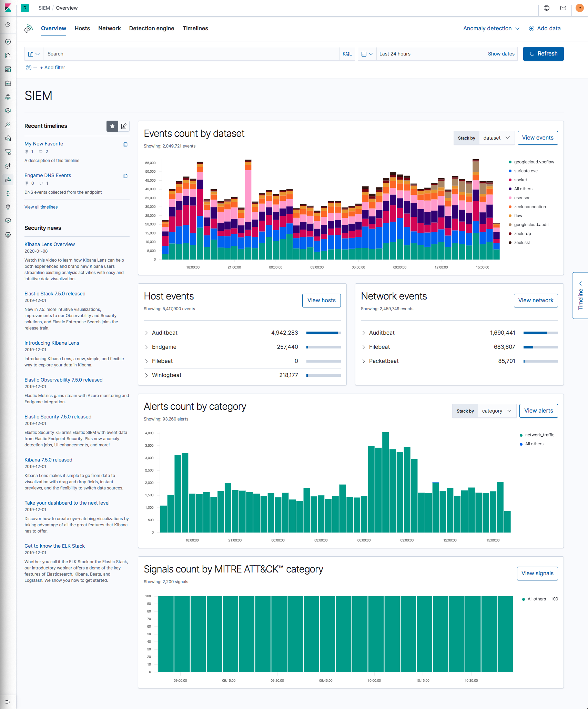Open Stack by dataset dropdown
The width and height of the screenshot is (588, 709).
tap(497, 138)
